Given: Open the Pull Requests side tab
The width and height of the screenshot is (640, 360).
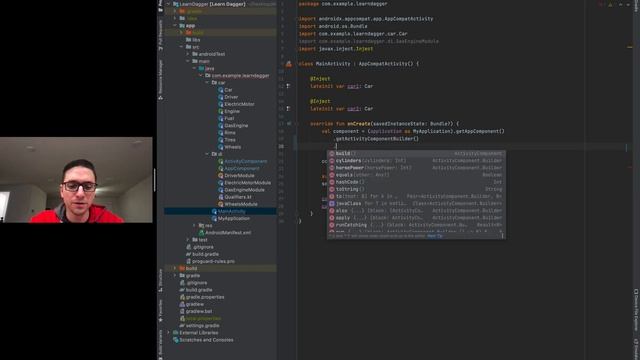Looking at the screenshot, I should (160, 35).
